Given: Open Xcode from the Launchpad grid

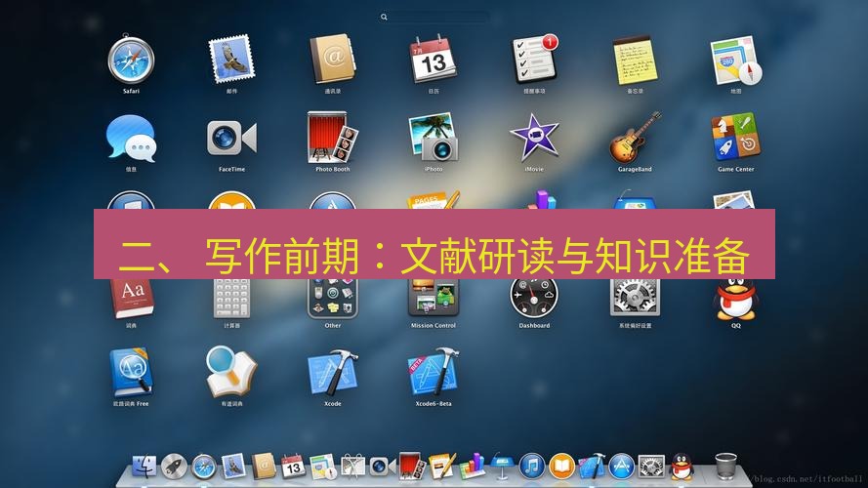Looking at the screenshot, I should 332,373.
